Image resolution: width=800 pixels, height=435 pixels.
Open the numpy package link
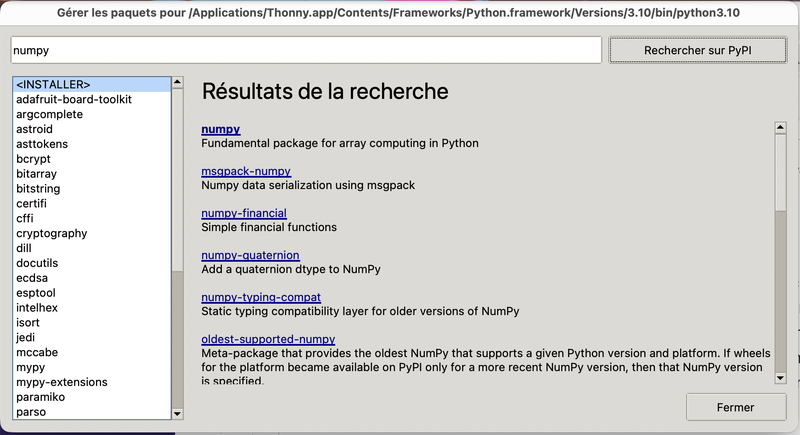(220, 129)
